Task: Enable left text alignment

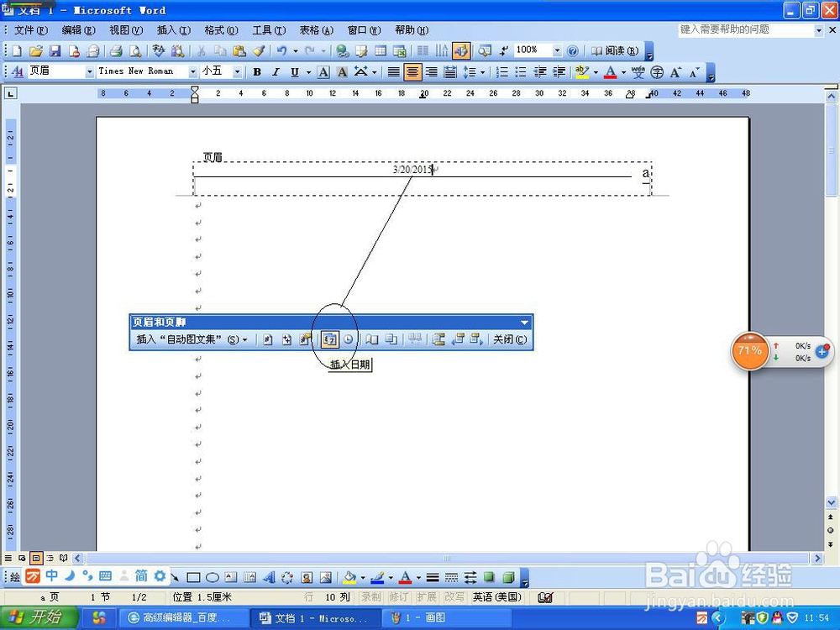Action: [x=394, y=71]
